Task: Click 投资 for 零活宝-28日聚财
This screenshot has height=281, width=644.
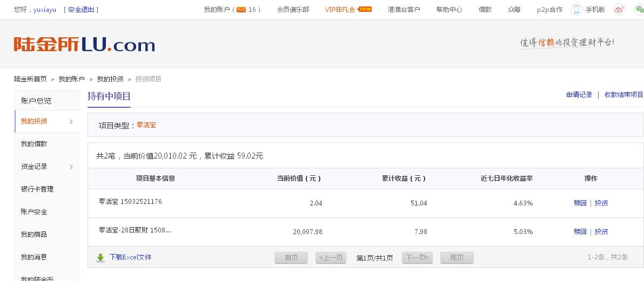Action: tap(601, 232)
